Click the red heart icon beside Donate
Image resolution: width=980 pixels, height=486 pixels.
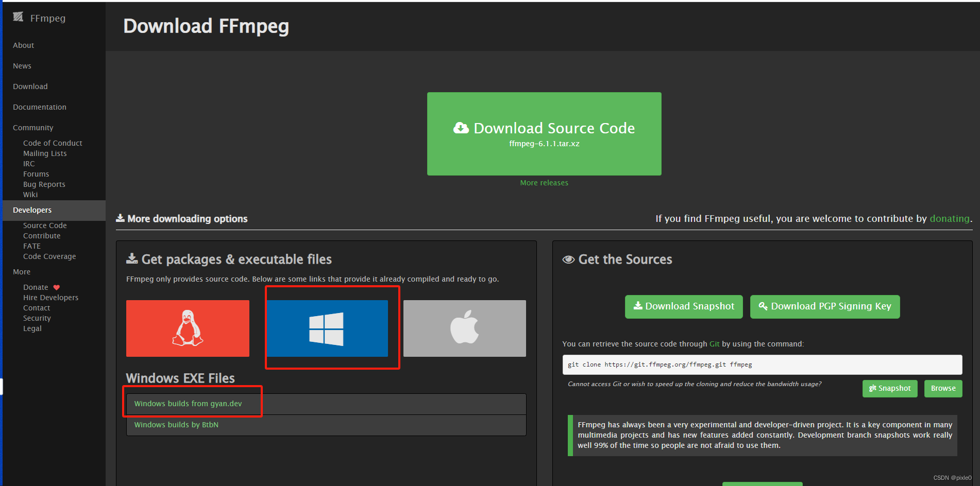click(x=57, y=287)
